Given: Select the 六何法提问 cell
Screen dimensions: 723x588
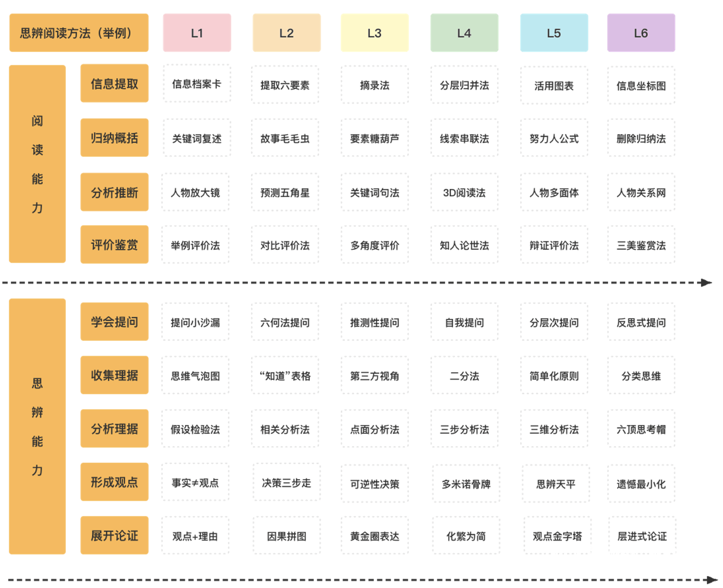Looking at the screenshot, I should coord(285,322).
